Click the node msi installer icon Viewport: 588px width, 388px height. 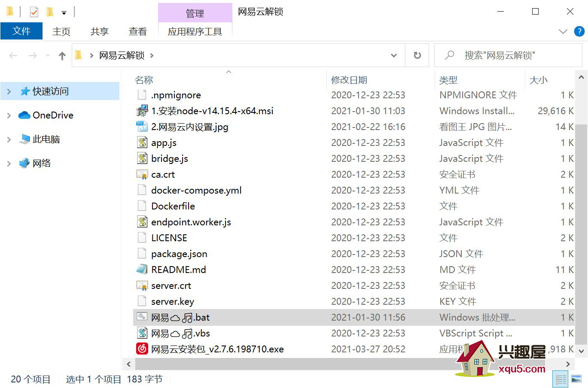(142, 111)
